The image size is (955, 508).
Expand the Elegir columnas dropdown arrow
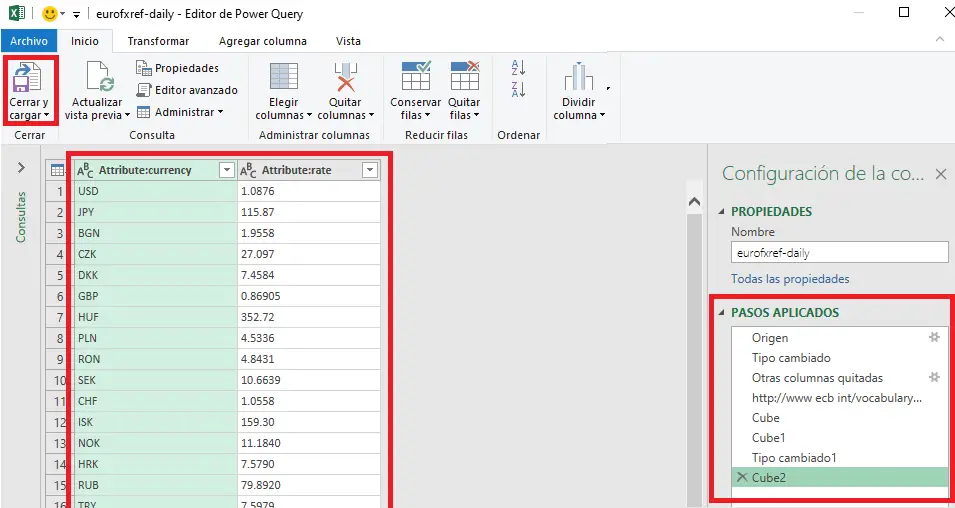coord(309,116)
